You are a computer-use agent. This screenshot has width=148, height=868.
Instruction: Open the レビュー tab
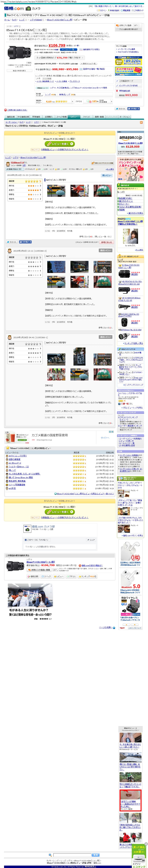pos(73,117)
